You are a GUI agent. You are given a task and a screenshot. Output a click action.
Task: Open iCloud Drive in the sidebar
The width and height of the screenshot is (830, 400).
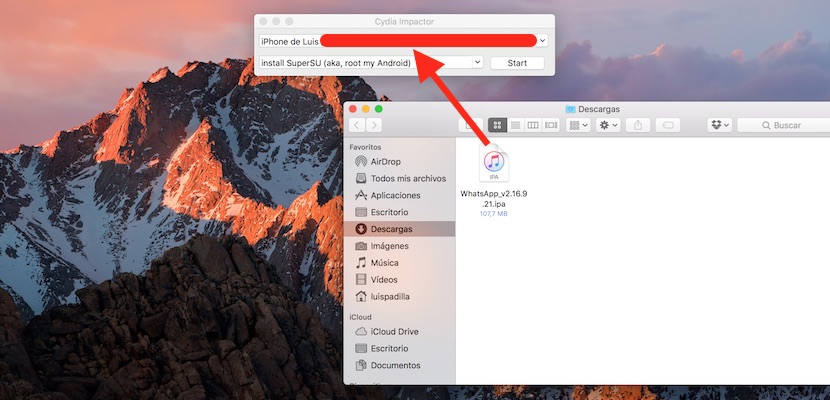click(x=400, y=332)
